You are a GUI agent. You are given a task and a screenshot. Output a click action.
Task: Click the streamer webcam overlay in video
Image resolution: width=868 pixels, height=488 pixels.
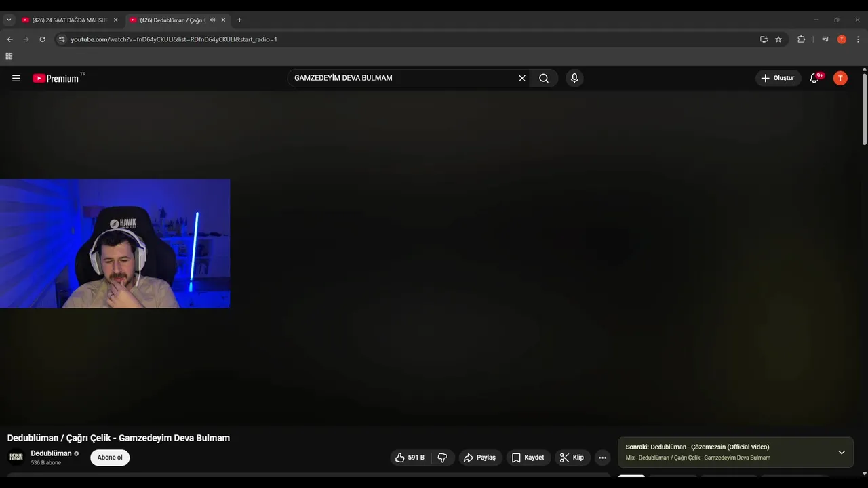(x=115, y=243)
